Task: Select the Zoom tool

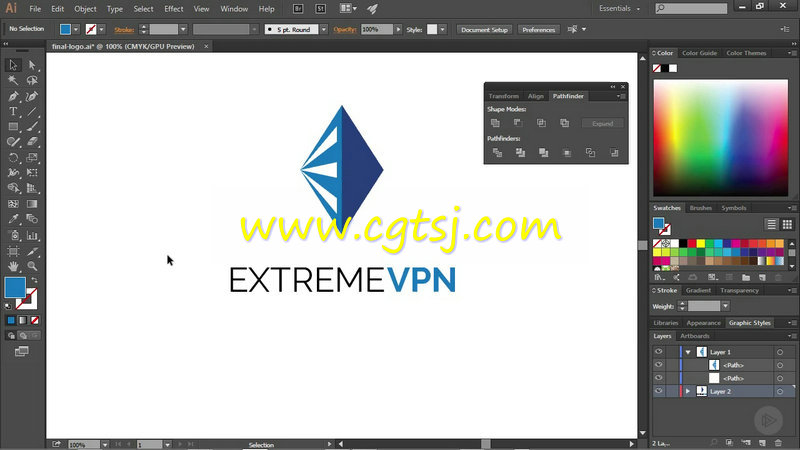Action: tap(32, 266)
